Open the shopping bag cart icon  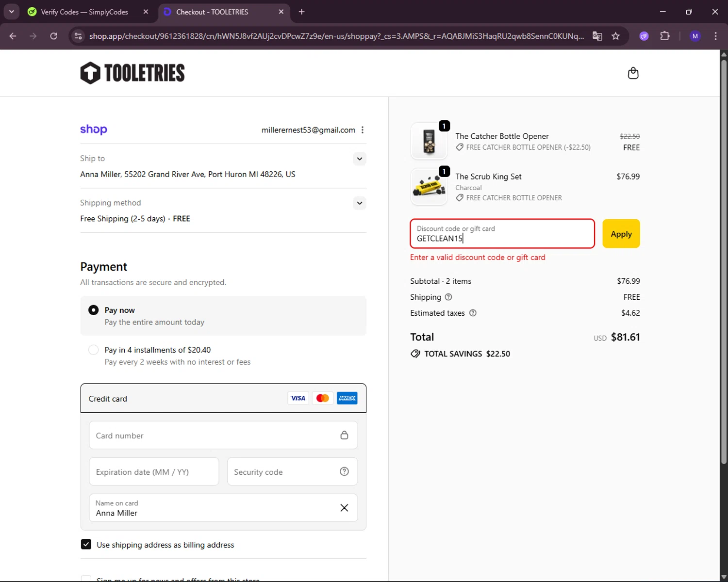(x=633, y=73)
